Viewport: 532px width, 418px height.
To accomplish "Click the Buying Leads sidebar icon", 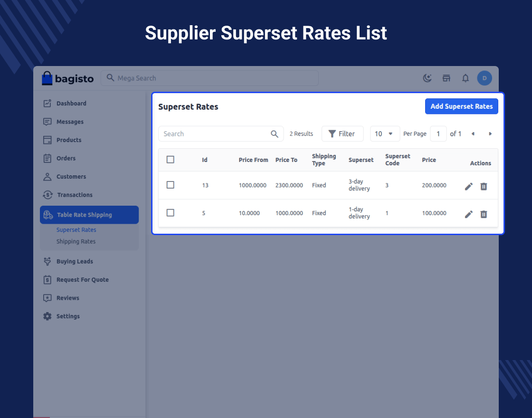I will 47,261.
